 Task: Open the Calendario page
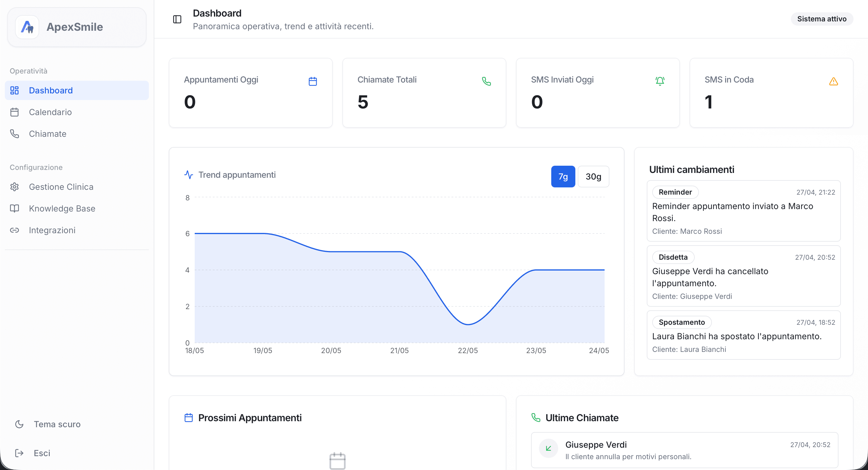tap(77, 112)
